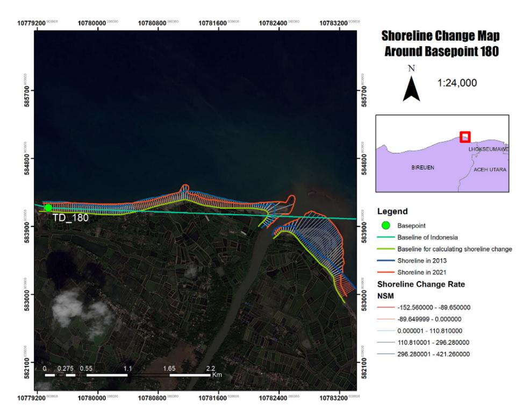Click the 584800 label on the left axis
The image size is (530, 420).
[27, 165]
